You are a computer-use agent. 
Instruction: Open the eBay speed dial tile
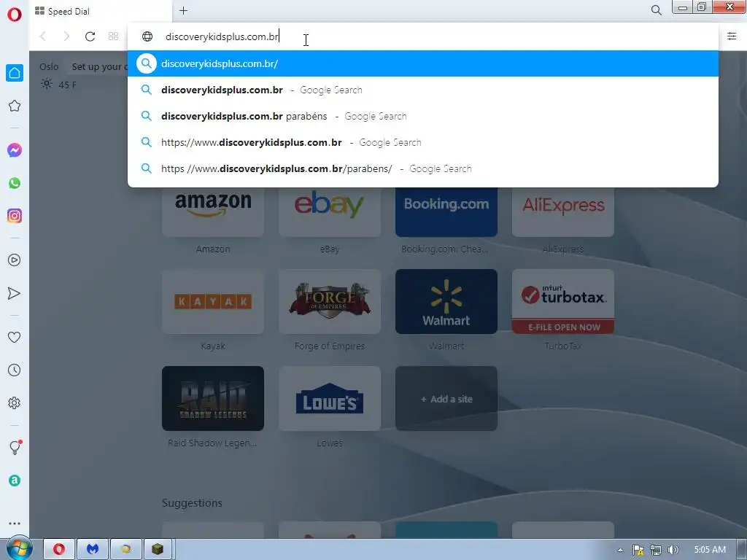click(330, 212)
